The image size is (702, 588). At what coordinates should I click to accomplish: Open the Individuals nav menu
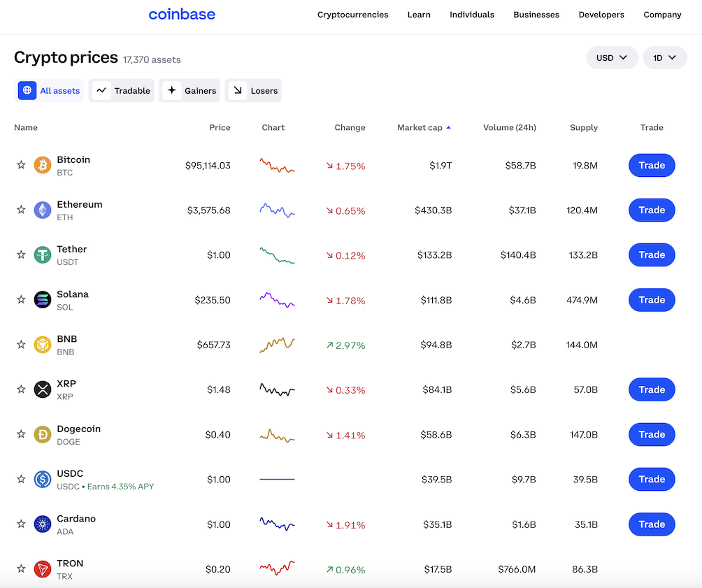tap(472, 15)
